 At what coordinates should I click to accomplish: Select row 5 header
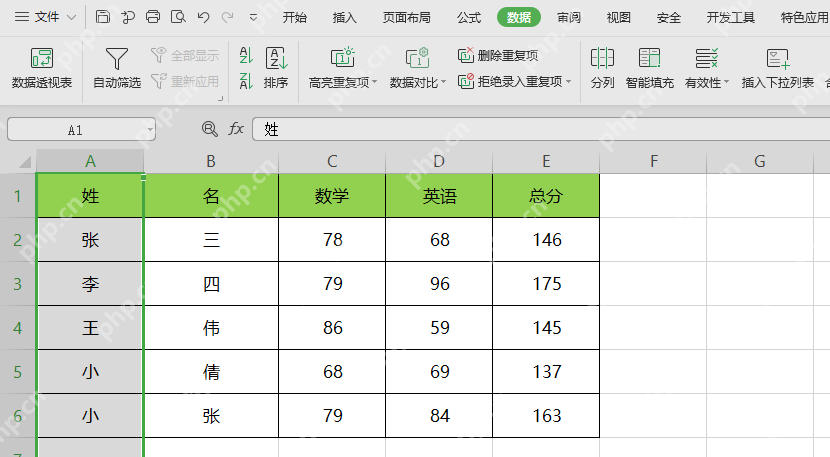[17, 372]
